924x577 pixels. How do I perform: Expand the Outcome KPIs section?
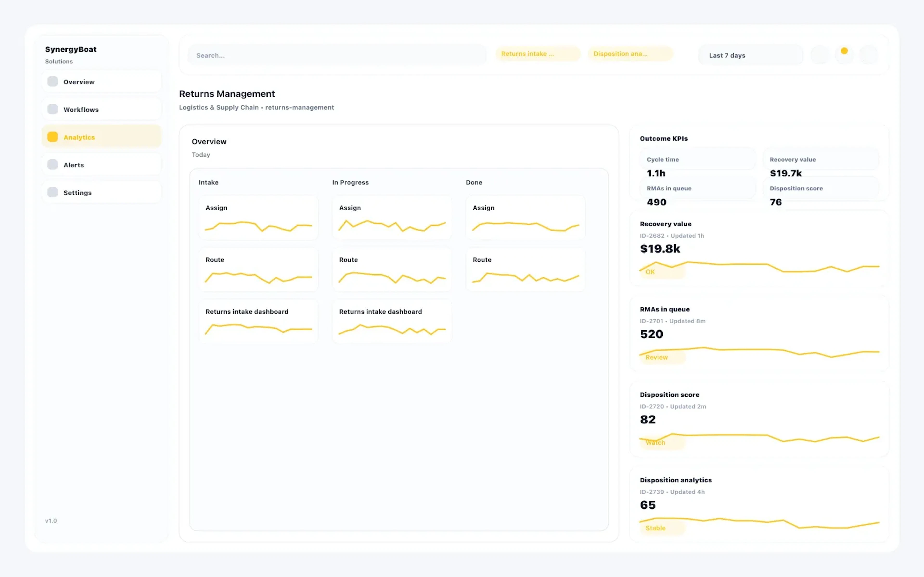(x=664, y=138)
